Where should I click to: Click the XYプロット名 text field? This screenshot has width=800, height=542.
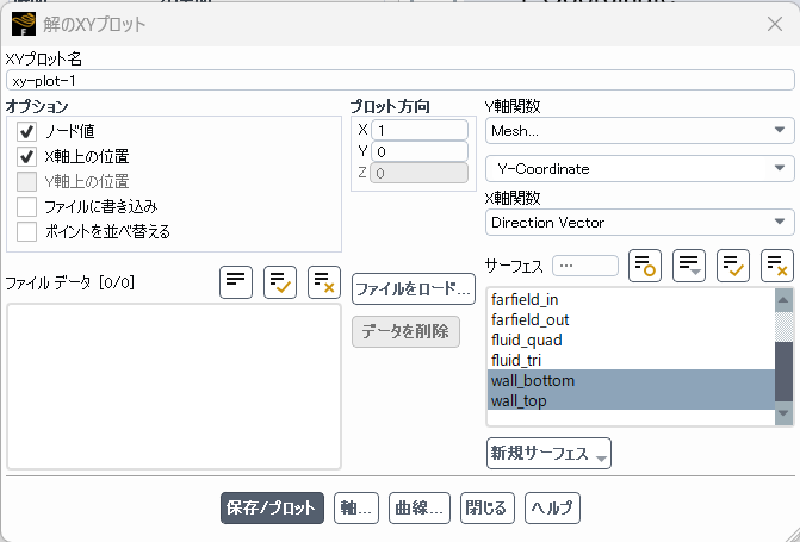[400, 81]
